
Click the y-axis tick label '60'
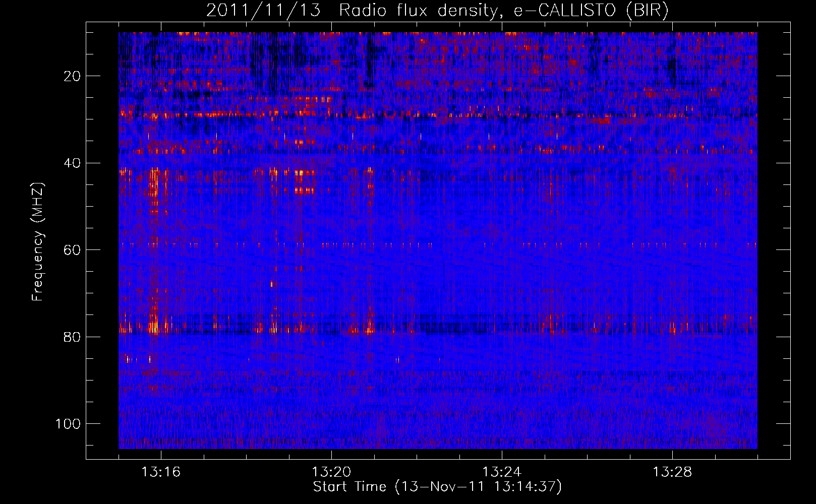[73, 250]
